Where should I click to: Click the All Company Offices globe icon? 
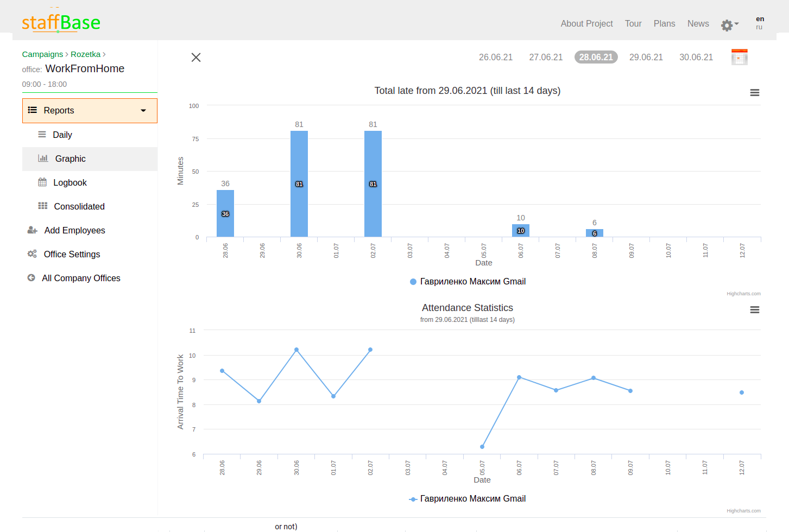click(x=33, y=278)
